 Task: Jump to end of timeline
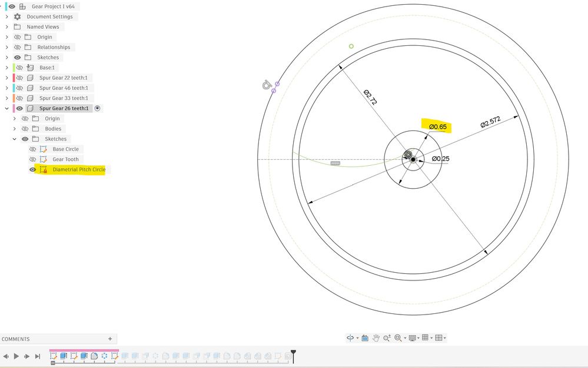pos(38,356)
